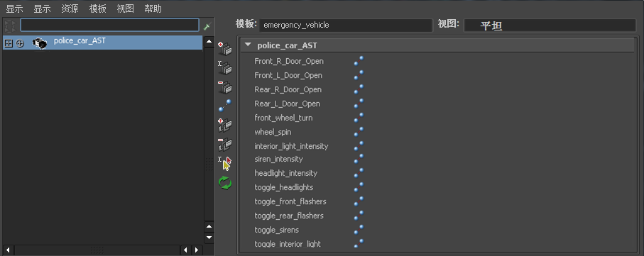Select the siren_intensity attribute
This screenshot has height=256, width=644.
pos(278,159)
